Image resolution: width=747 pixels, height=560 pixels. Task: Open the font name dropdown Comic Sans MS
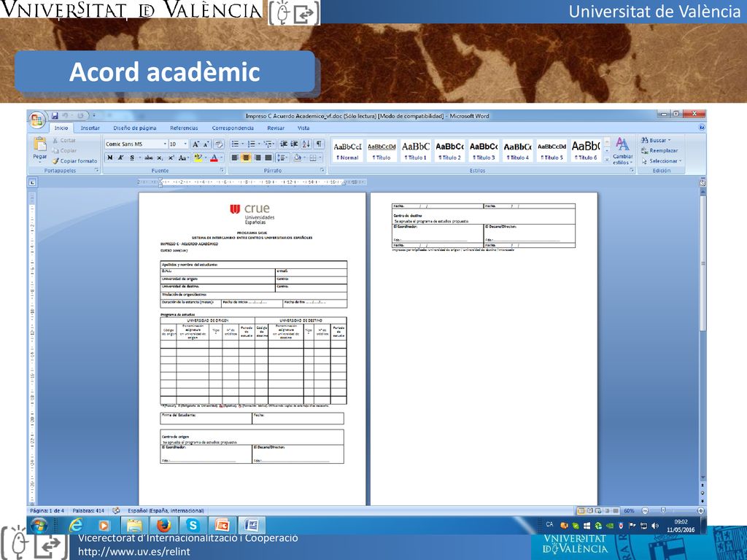coord(165,144)
